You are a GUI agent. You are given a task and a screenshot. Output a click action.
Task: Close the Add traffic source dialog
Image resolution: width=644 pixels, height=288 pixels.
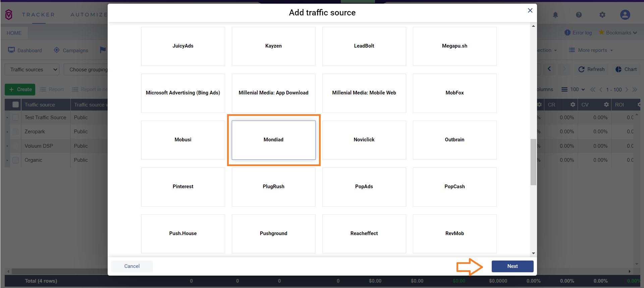coord(530,10)
